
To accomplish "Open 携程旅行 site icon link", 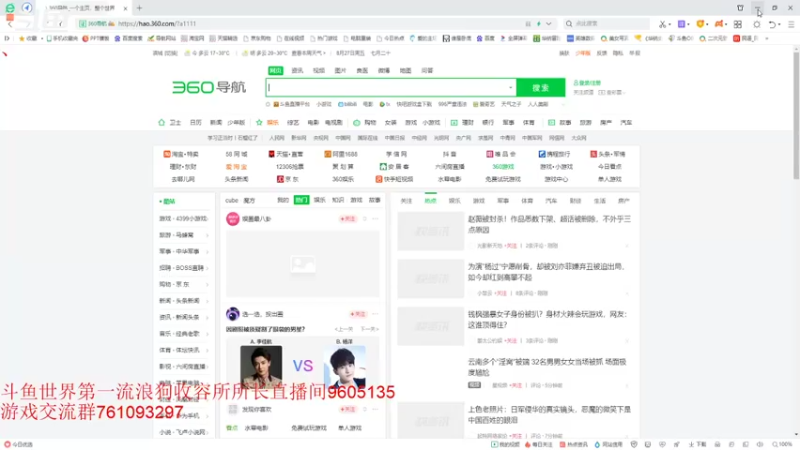I will click(542, 154).
